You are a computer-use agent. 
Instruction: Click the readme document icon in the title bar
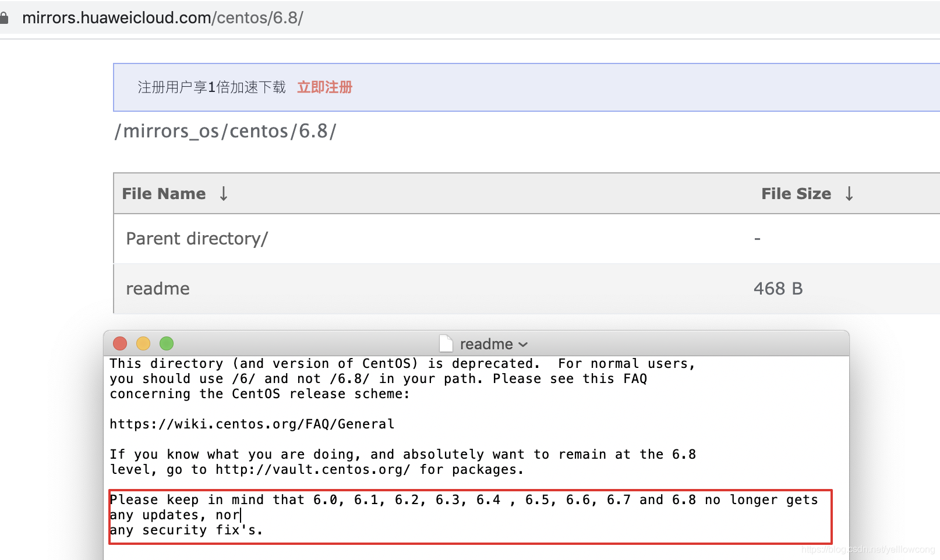446,343
